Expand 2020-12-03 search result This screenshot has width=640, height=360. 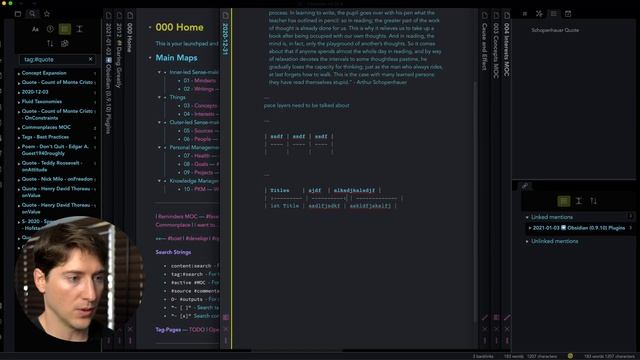click(19, 92)
